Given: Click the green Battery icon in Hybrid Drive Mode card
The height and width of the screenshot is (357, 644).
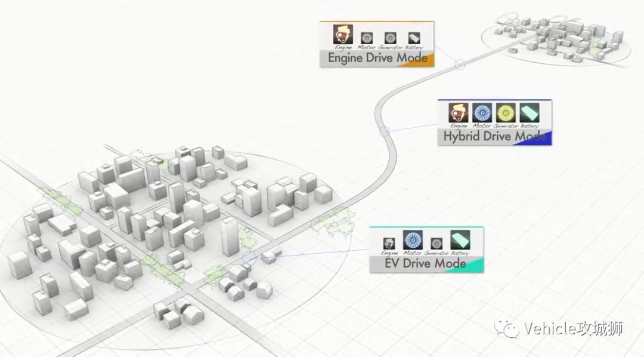Looking at the screenshot, I should click(x=530, y=113).
